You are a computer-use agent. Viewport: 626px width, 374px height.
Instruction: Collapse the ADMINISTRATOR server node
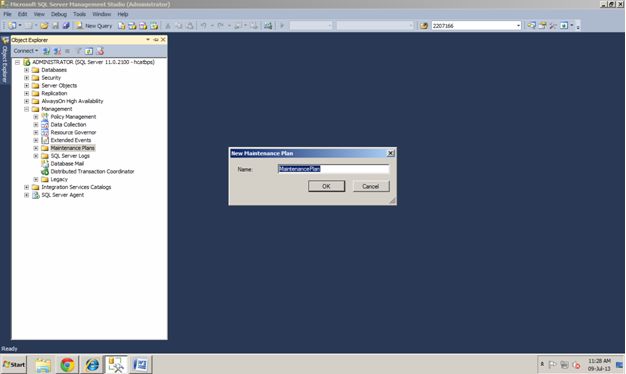pos(17,62)
